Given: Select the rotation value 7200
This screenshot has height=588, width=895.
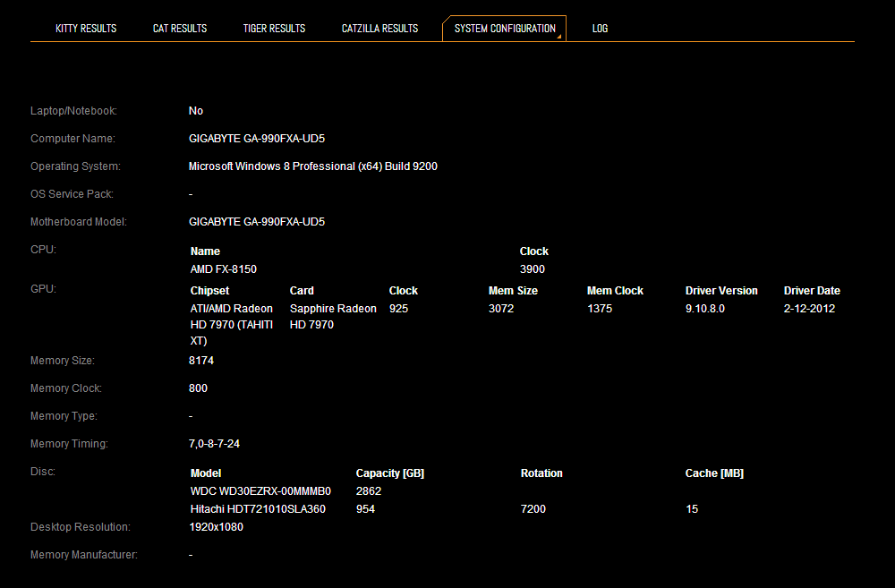Looking at the screenshot, I should pyautogui.click(x=533, y=509).
